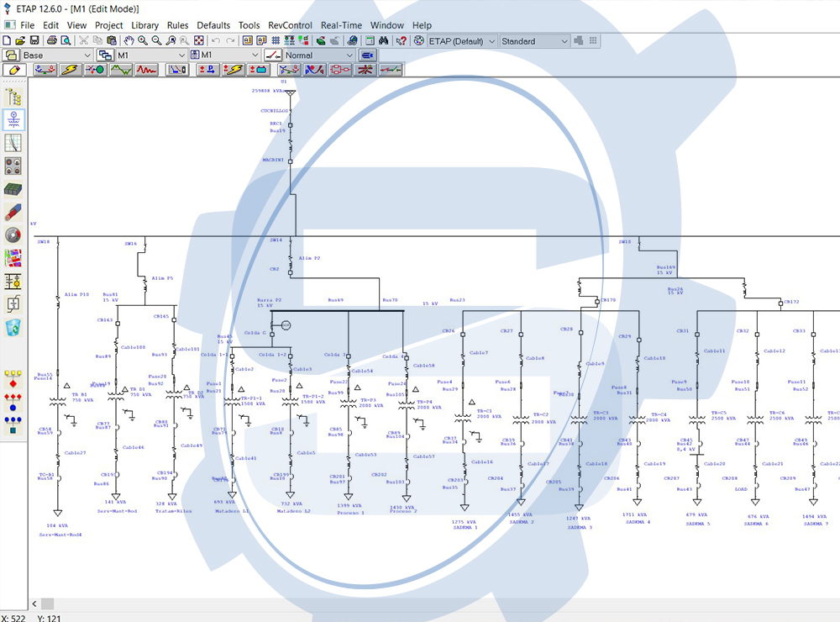Open the Dumpster recycle bin icon

tap(13, 328)
